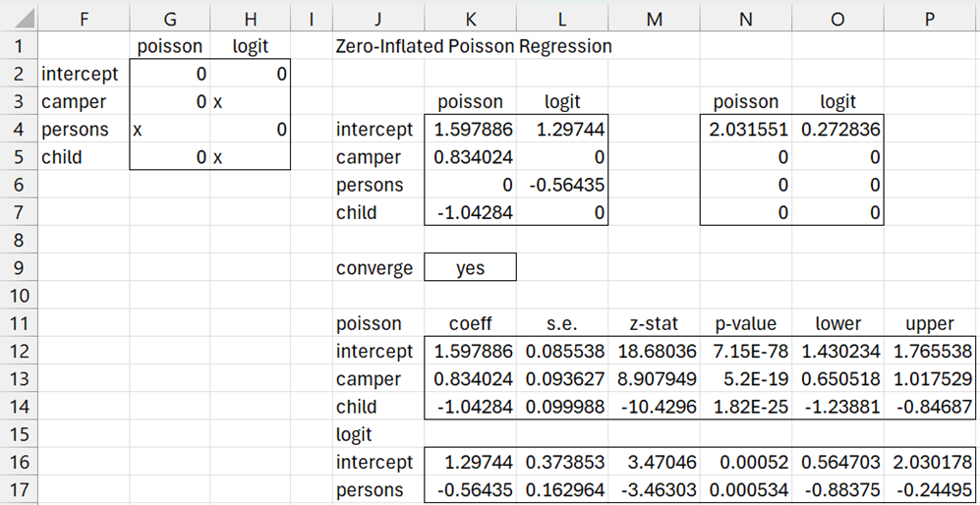Image resolution: width=980 pixels, height=505 pixels.
Task: Select column K header
Action: coord(470,17)
